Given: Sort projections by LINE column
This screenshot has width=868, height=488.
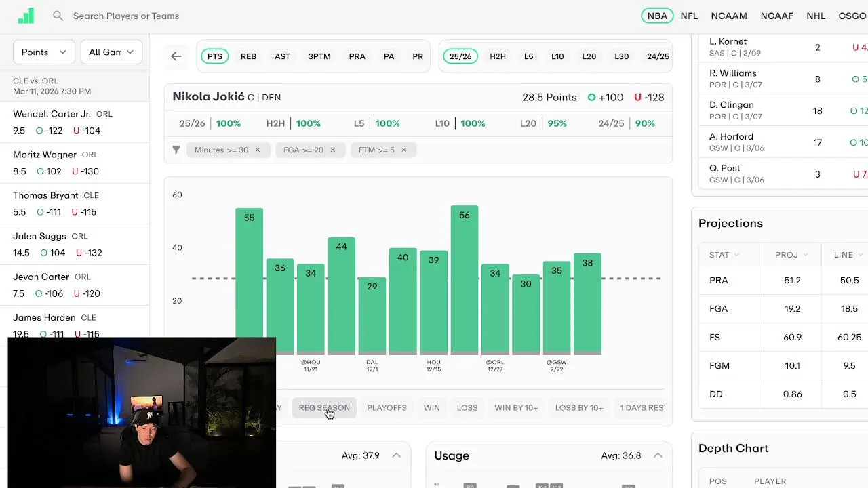Looking at the screenshot, I should (x=849, y=255).
